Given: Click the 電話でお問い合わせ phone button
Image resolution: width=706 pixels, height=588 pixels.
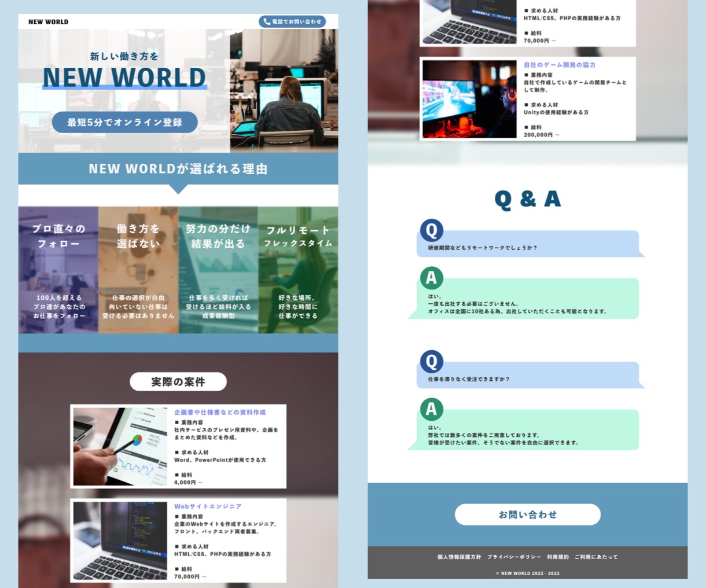Looking at the screenshot, I should pos(292,21).
